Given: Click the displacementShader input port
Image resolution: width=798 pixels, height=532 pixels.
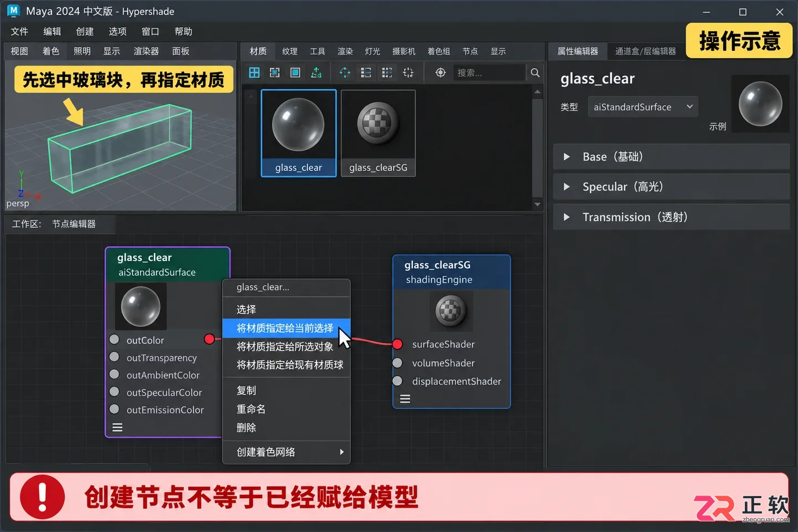Looking at the screenshot, I should [397, 381].
